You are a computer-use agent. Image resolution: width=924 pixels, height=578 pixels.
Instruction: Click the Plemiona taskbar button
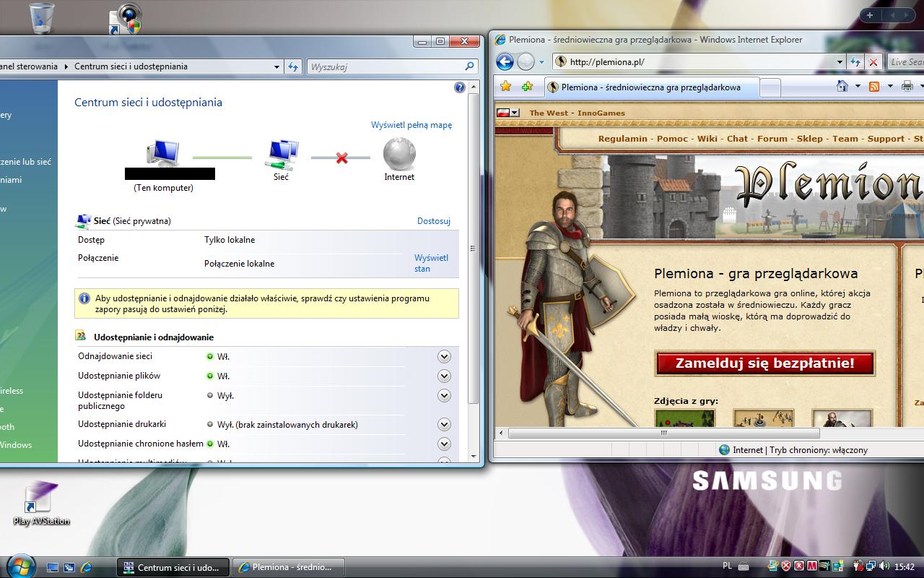coord(288,567)
